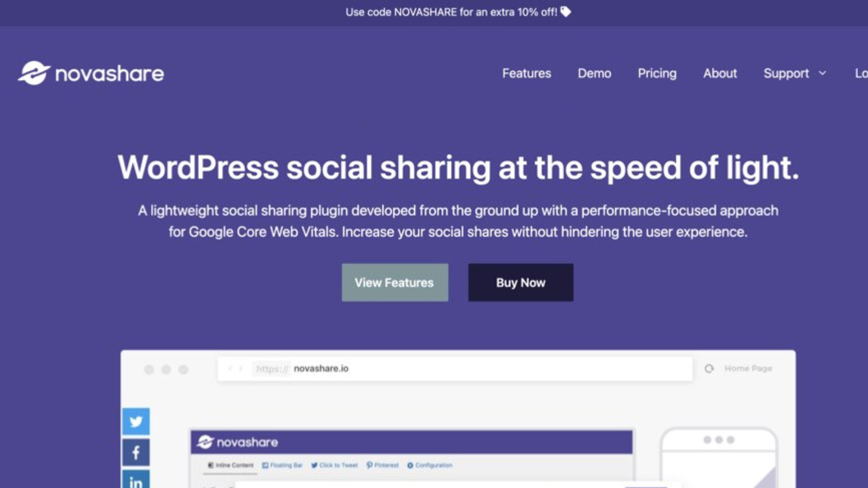Click the main headline about WordPress social sharing
Image resolution: width=868 pixels, height=488 pixels.
click(458, 168)
